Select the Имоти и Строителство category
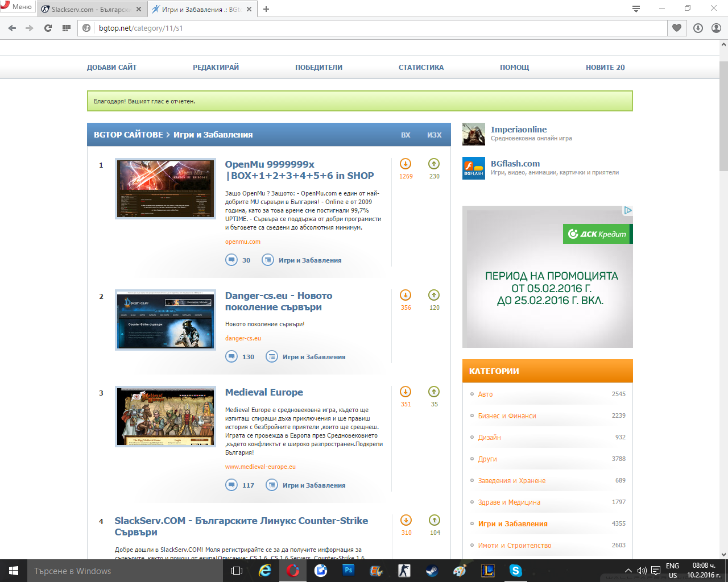 click(515, 545)
